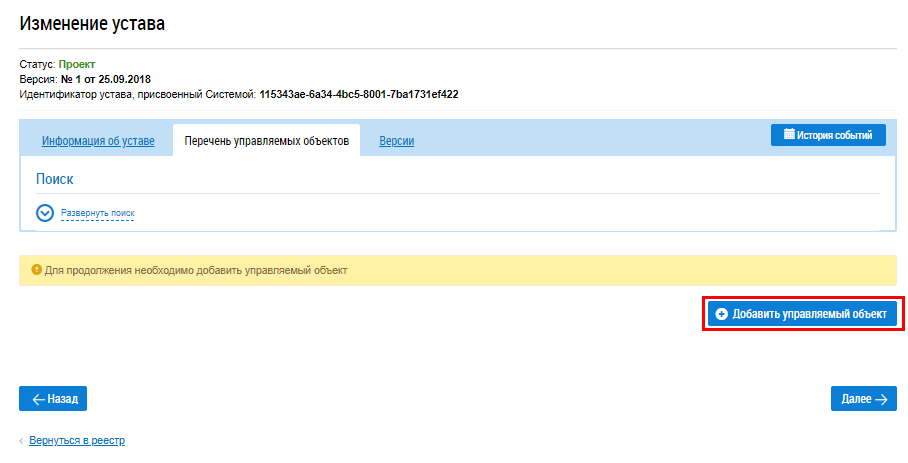Proceed with the Далее button
This screenshot has height=463, width=908.
coord(863,399)
